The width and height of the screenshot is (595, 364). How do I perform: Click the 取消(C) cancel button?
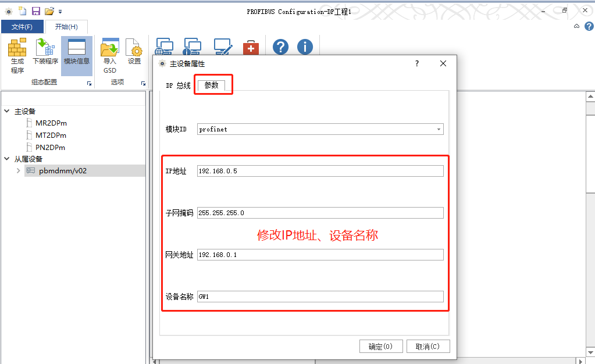coord(428,346)
